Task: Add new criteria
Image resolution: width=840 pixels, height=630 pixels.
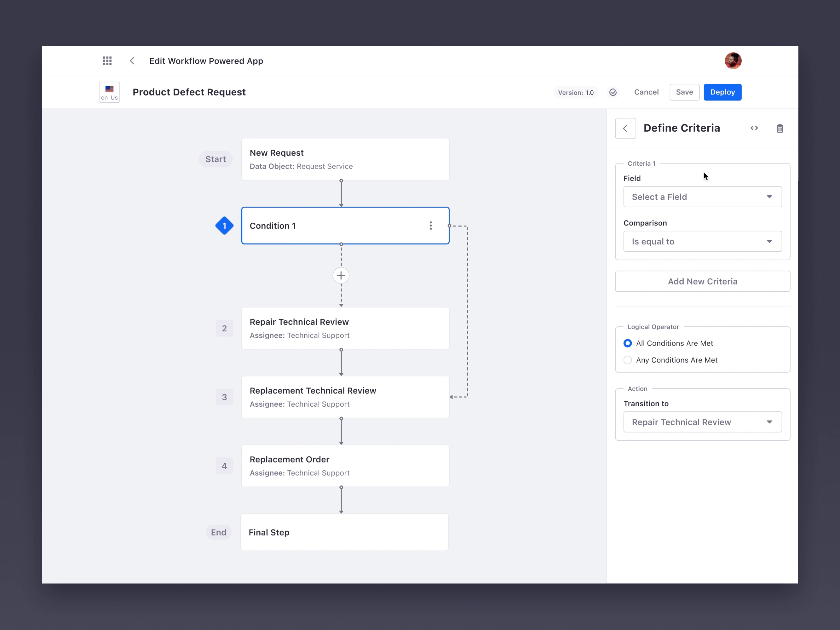Action: coord(703,281)
